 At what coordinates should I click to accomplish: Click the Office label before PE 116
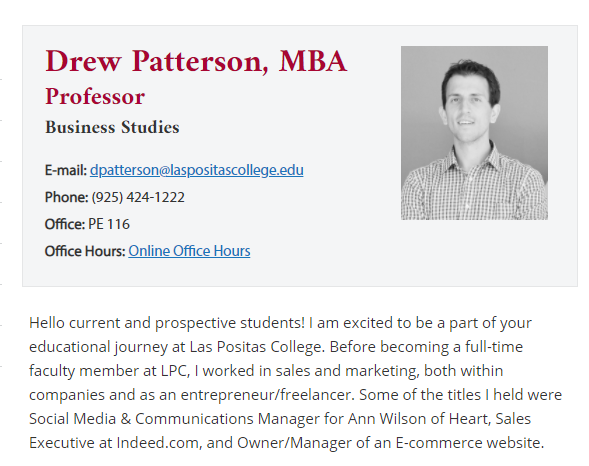point(65,224)
